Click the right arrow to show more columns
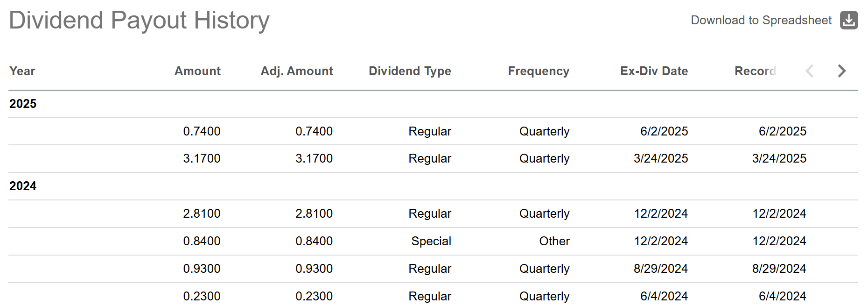Viewport: 868px width, 306px height. click(841, 71)
